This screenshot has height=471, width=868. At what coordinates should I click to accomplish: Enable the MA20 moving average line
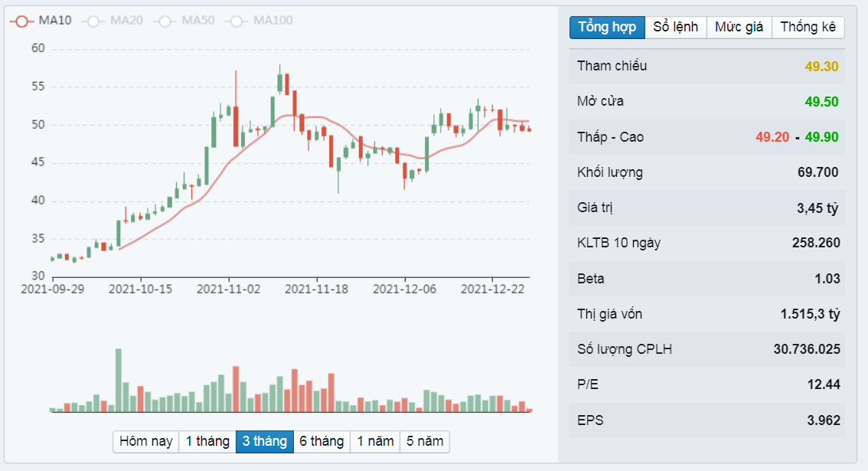pyautogui.click(x=94, y=21)
